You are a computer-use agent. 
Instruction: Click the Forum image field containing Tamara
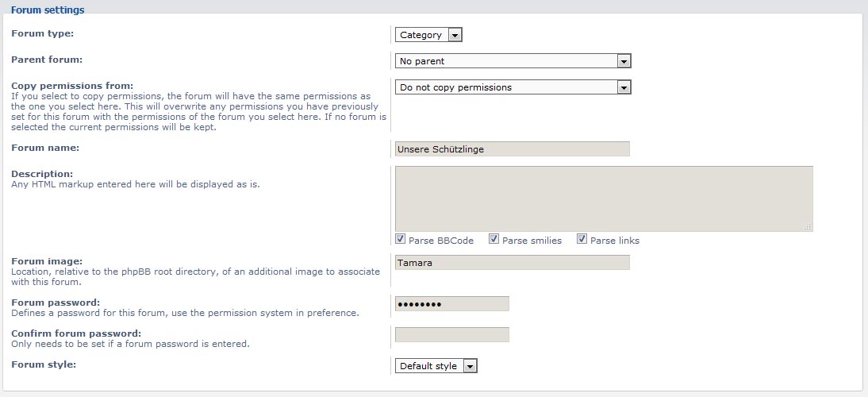coord(512,263)
